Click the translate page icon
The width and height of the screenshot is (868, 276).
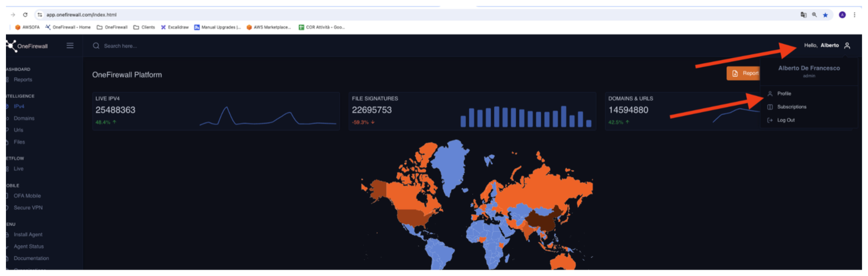click(x=803, y=15)
